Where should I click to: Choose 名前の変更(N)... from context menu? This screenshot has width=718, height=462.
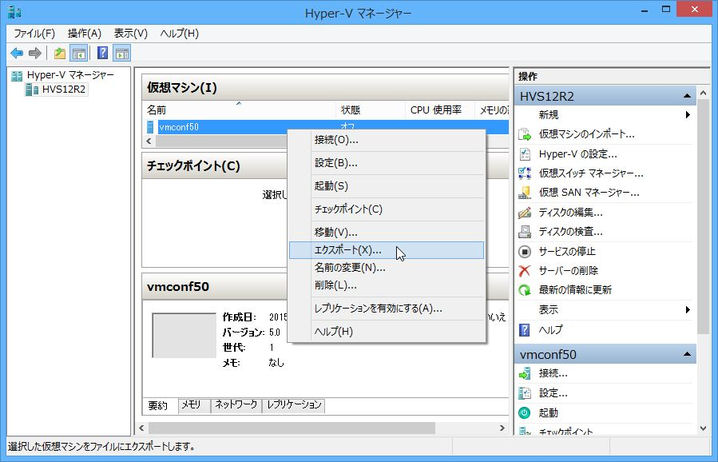[386, 267]
